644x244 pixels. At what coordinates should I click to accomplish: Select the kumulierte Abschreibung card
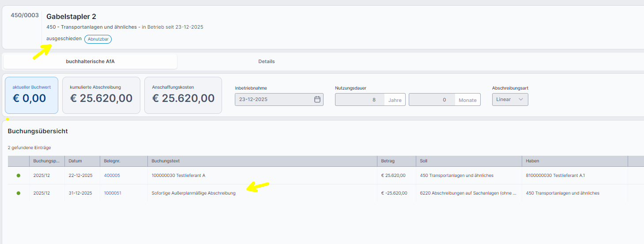tap(101, 95)
